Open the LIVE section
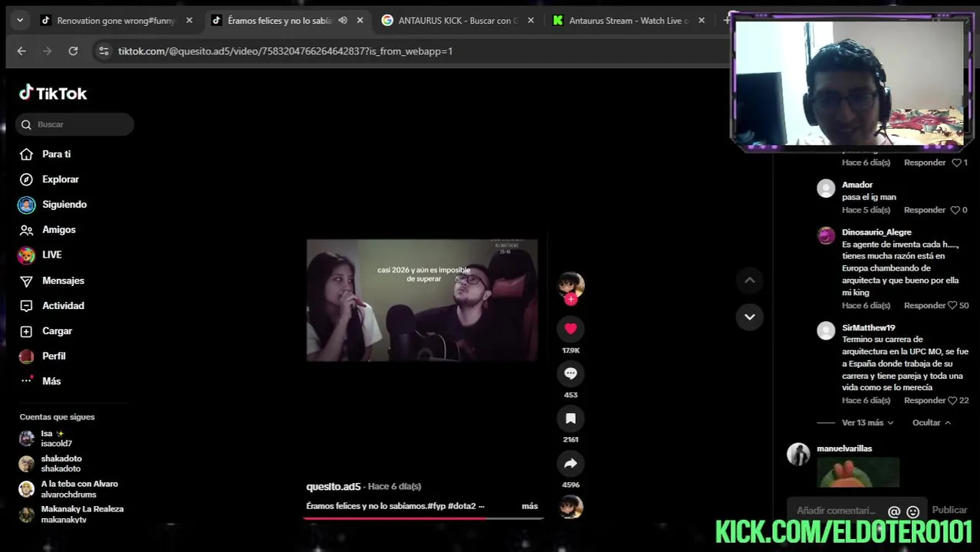The width and height of the screenshot is (980, 552). click(51, 255)
